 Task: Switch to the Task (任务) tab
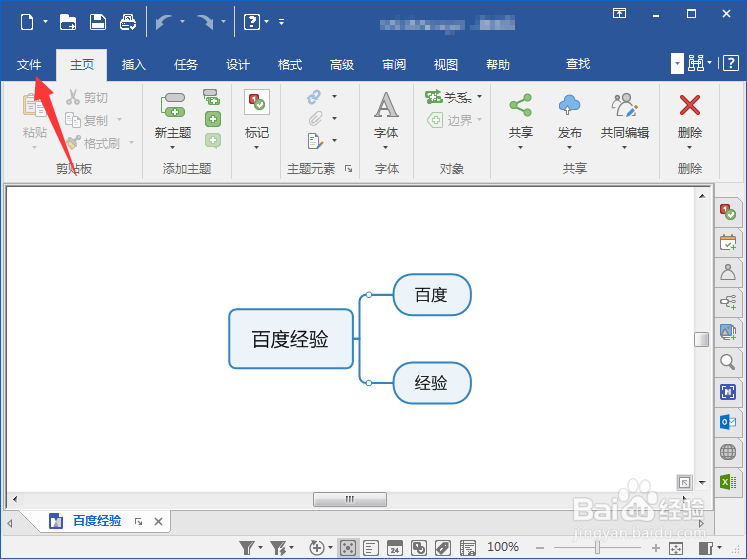tap(185, 64)
